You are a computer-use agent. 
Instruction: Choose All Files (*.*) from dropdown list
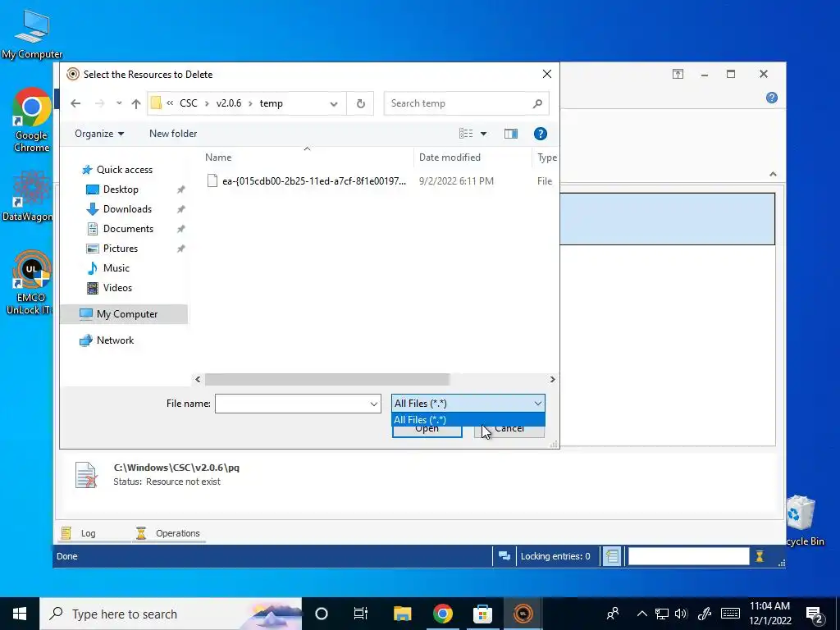point(468,419)
